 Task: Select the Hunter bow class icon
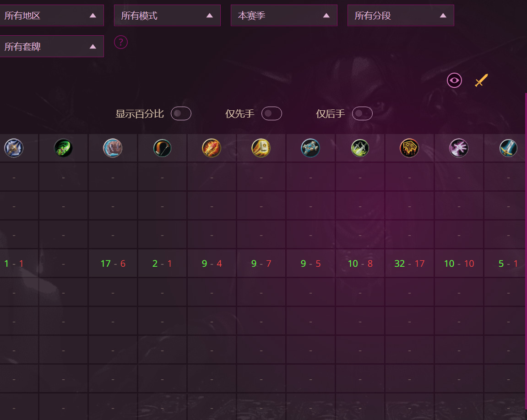coord(162,148)
